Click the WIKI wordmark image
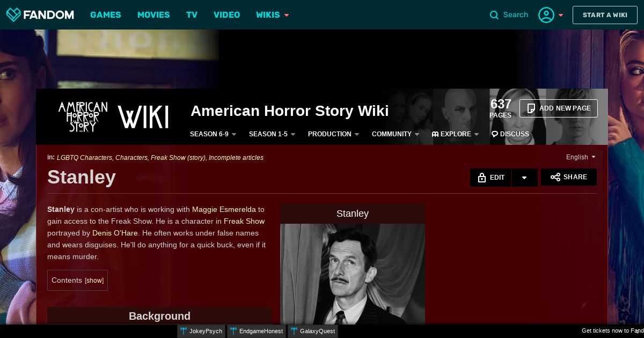 pos(143,117)
